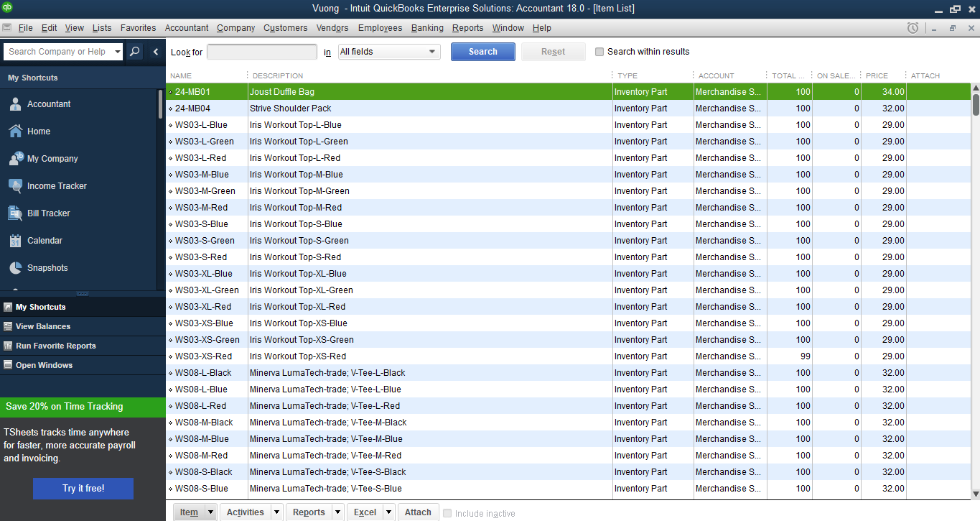This screenshot has height=521, width=980.
Task: Click the magnifier search icon
Action: pyautogui.click(x=134, y=52)
